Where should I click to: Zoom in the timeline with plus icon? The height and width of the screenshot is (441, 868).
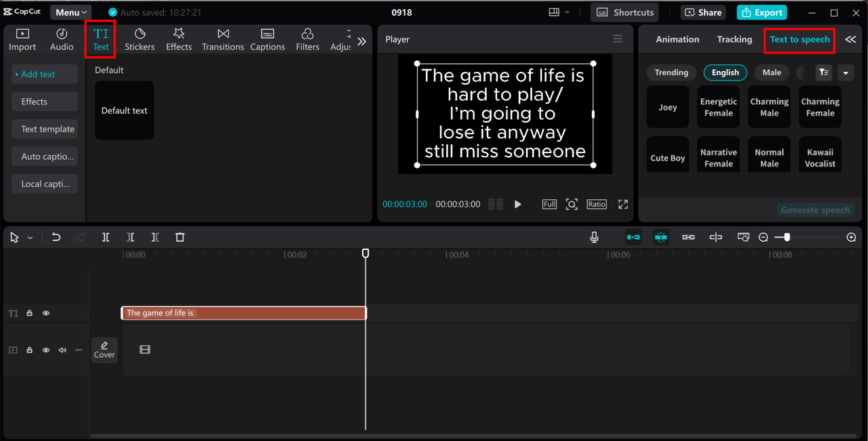click(852, 237)
